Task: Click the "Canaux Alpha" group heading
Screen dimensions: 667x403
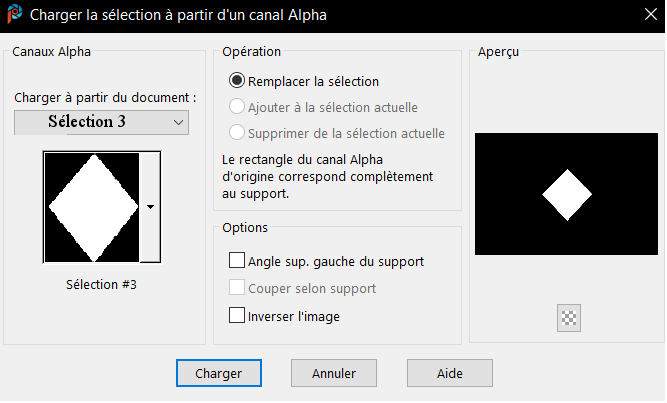Action: [x=47, y=51]
